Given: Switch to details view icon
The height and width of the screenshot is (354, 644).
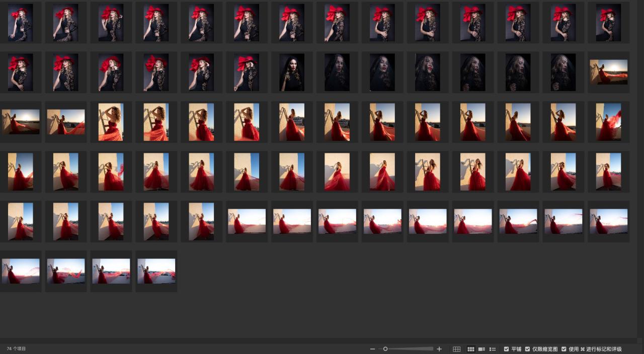Looking at the screenshot, I should 481,349.
